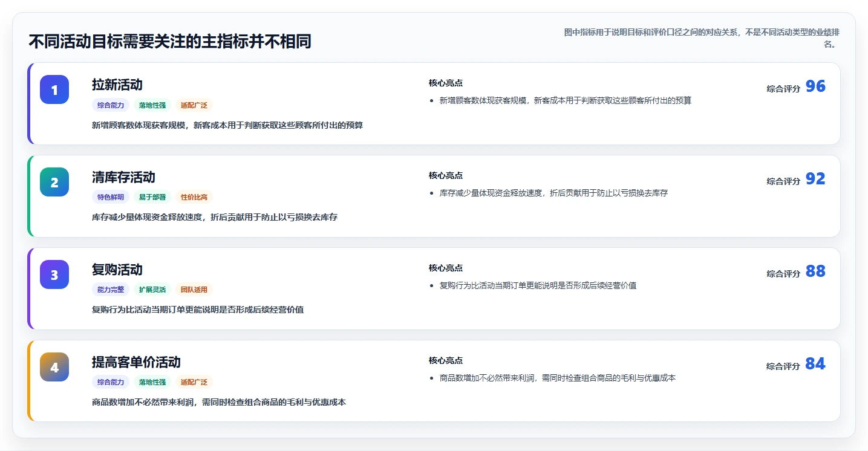Click the number 1 rank badge

(x=54, y=89)
